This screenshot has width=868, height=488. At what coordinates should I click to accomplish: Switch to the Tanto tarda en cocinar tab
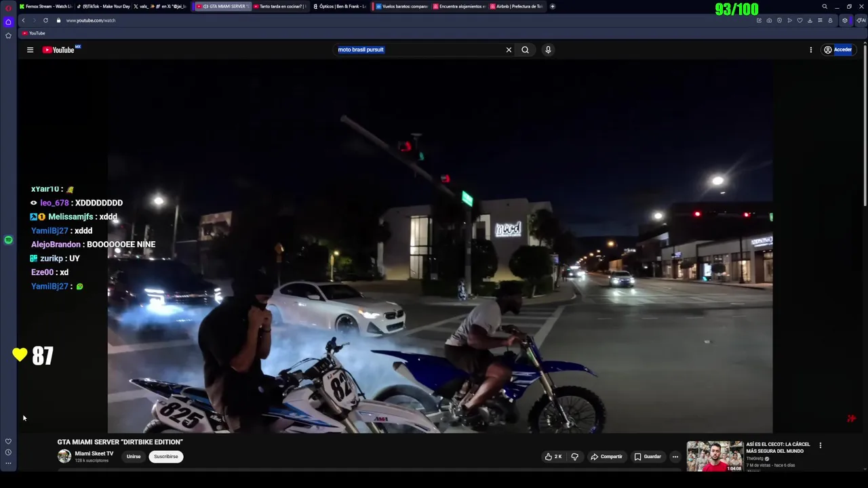279,6
